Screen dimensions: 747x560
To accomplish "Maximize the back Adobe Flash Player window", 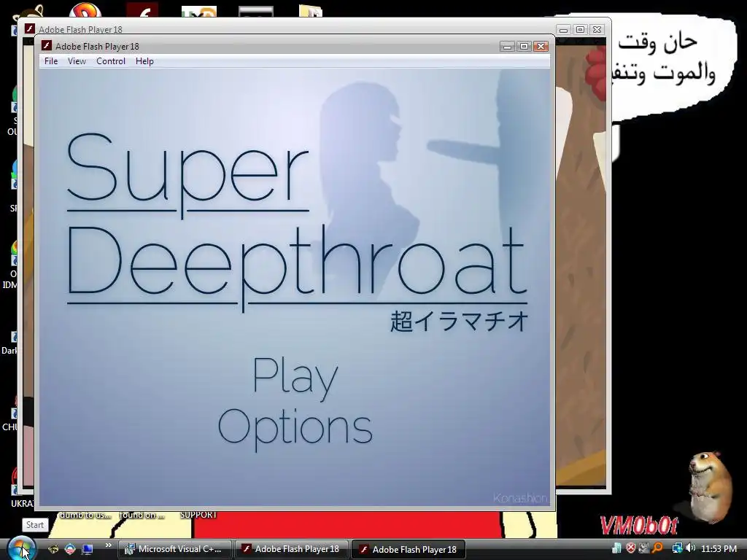I will (580, 29).
